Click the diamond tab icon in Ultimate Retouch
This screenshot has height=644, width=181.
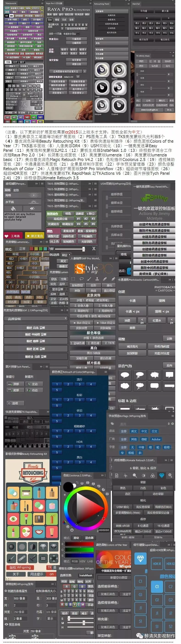pos(161,475)
